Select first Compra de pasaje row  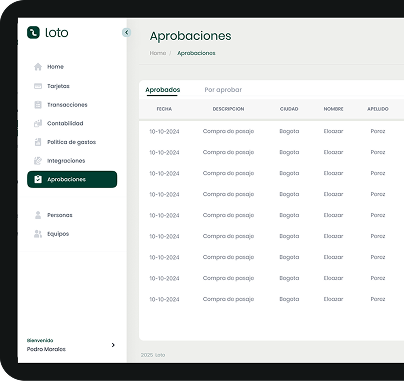(x=271, y=131)
